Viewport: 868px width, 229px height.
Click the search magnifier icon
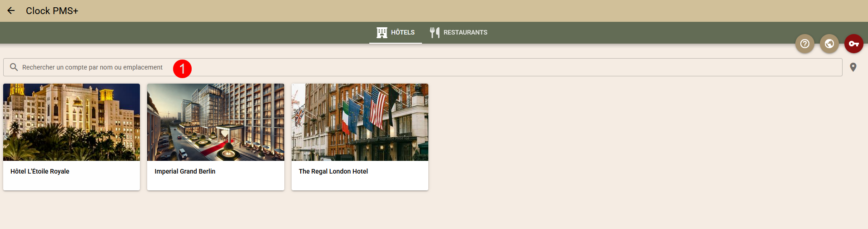click(x=14, y=67)
